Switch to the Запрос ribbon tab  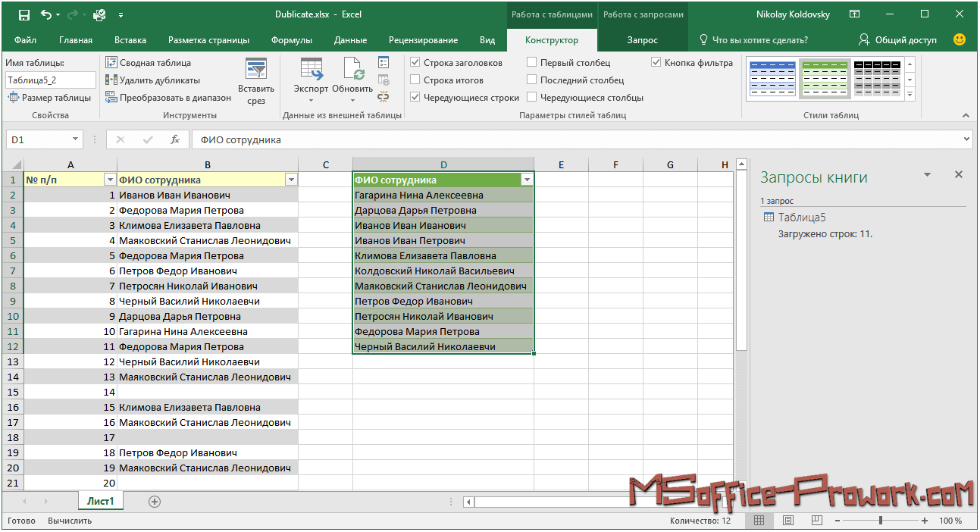[643, 40]
